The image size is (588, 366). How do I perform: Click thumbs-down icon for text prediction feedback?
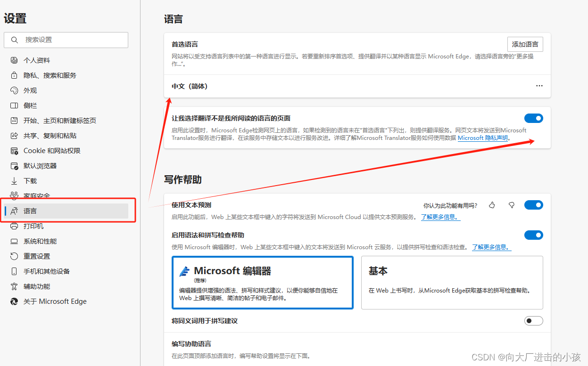click(512, 205)
